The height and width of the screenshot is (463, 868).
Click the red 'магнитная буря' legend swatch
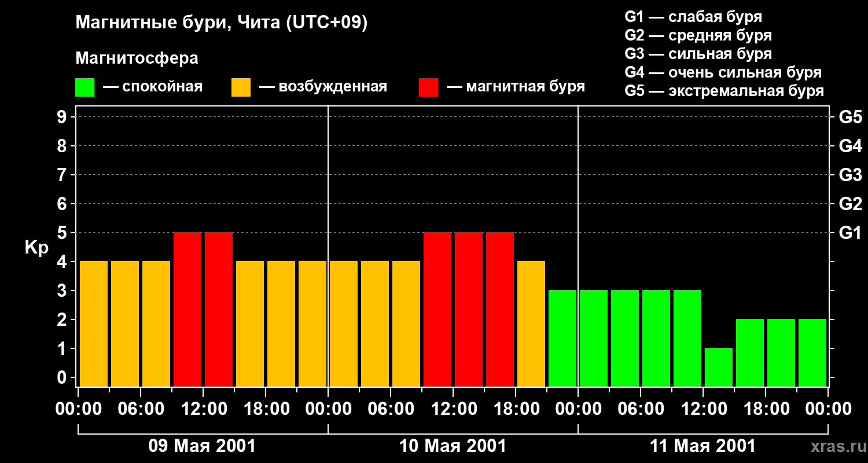(x=429, y=87)
